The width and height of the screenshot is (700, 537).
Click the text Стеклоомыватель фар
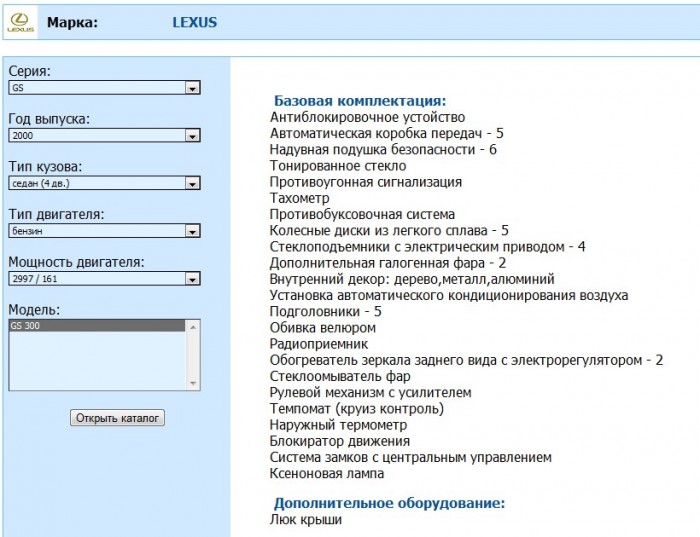click(340, 376)
